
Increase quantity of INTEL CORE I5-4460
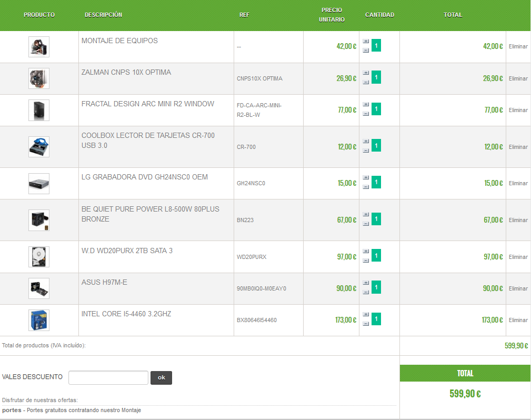pyautogui.click(x=366, y=314)
